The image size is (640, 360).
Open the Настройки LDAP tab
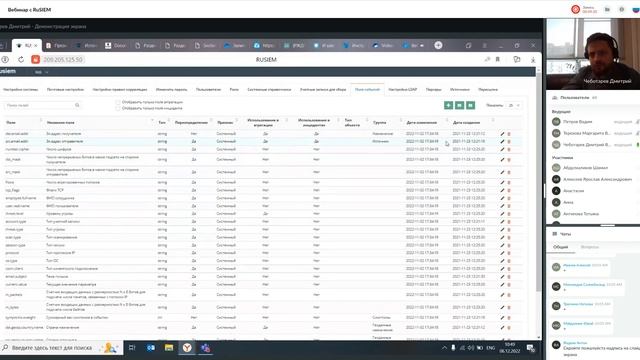(x=402, y=89)
